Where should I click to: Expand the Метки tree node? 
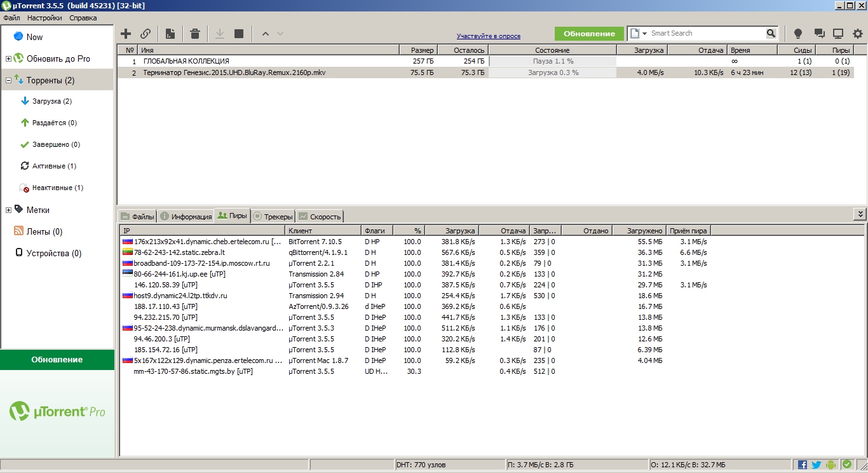[8, 210]
